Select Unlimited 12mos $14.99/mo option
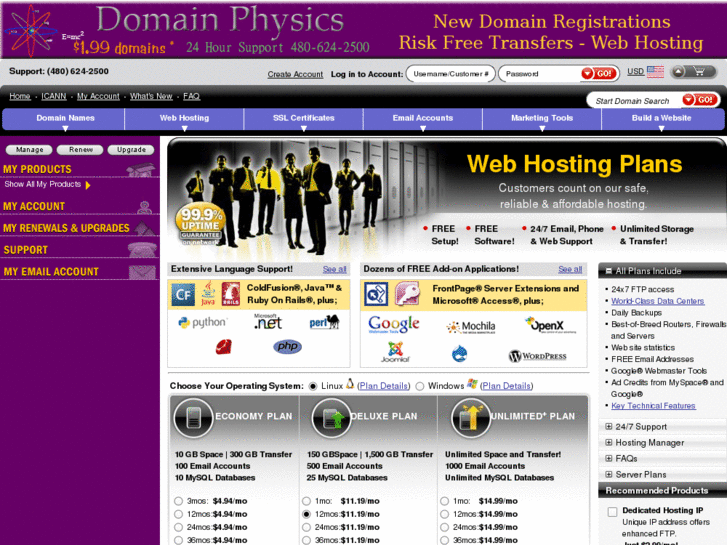This screenshot has width=727, height=545. [x=444, y=514]
